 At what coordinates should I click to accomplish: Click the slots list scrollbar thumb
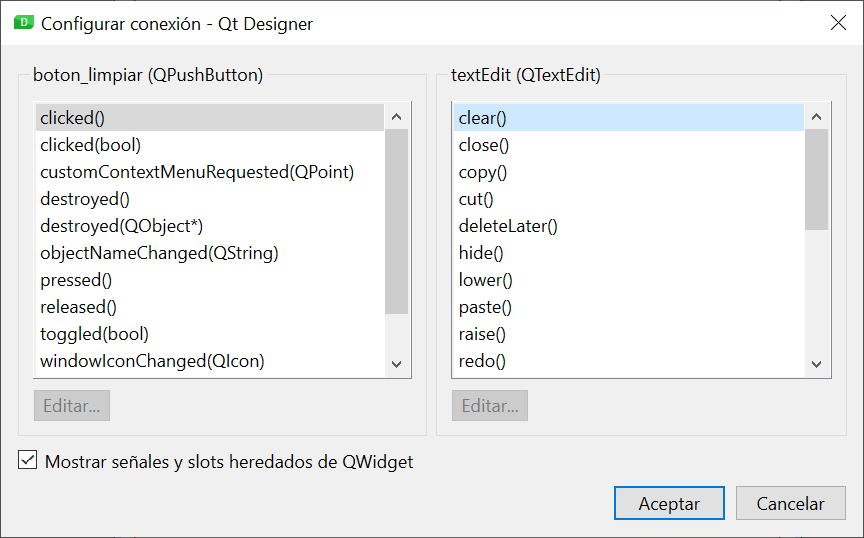(x=817, y=179)
